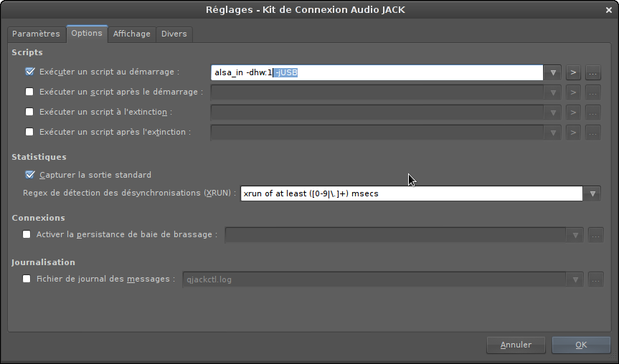
Task: Enable 'Fichier de journal des messages' checkbox
Action: pyautogui.click(x=27, y=279)
